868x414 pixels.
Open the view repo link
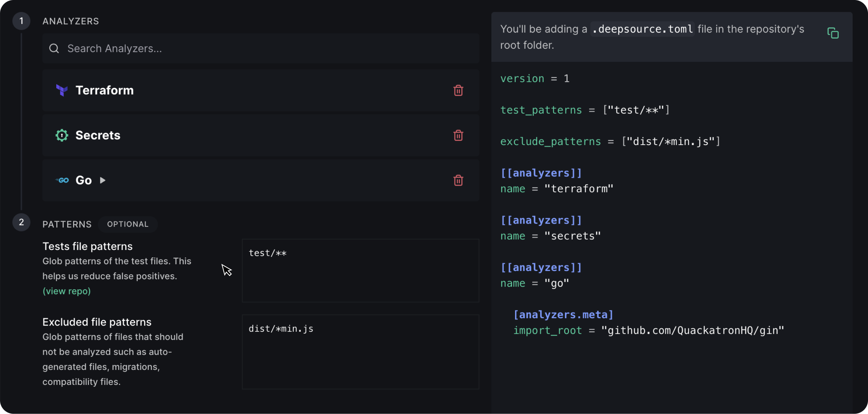tap(66, 291)
